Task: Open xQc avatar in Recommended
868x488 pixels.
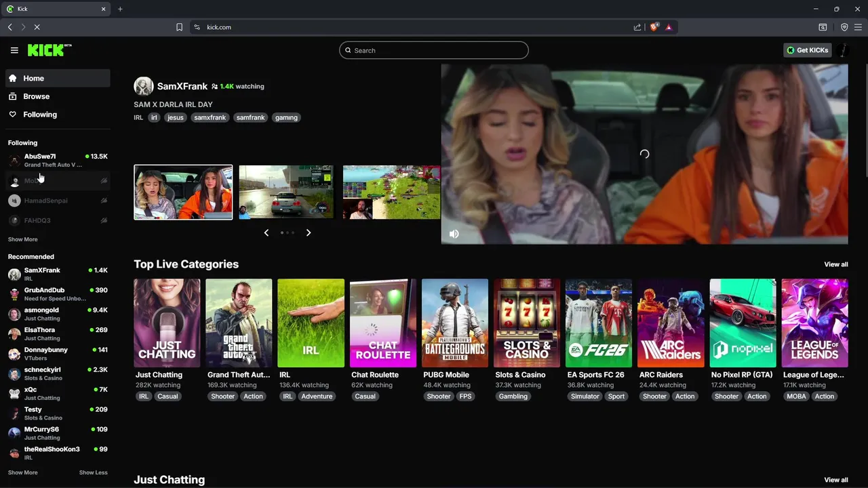Action: pos(14,393)
